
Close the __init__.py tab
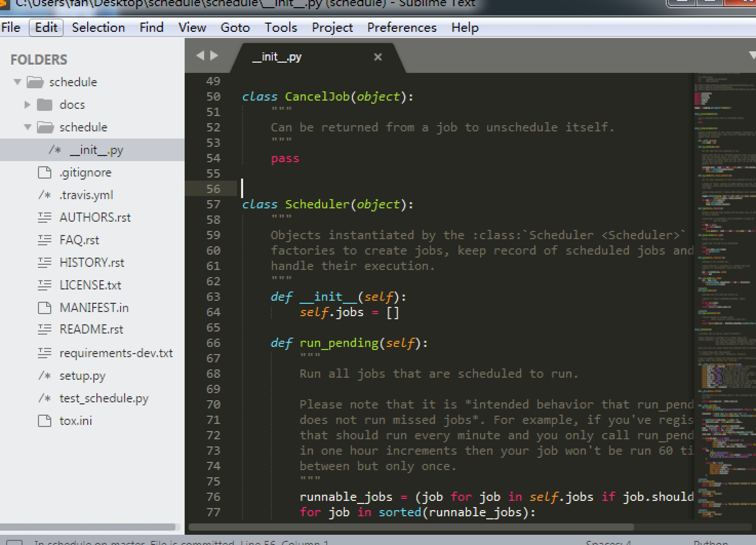click(378, 57)
